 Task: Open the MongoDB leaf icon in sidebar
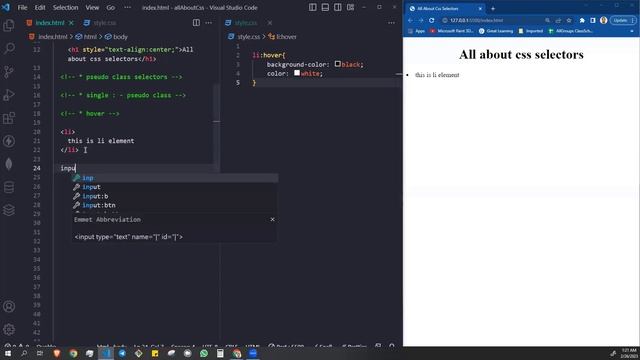[x=9, y=164]
